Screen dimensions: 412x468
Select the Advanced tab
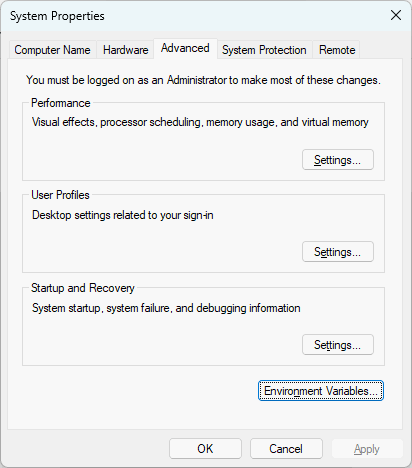click(185, 48)
